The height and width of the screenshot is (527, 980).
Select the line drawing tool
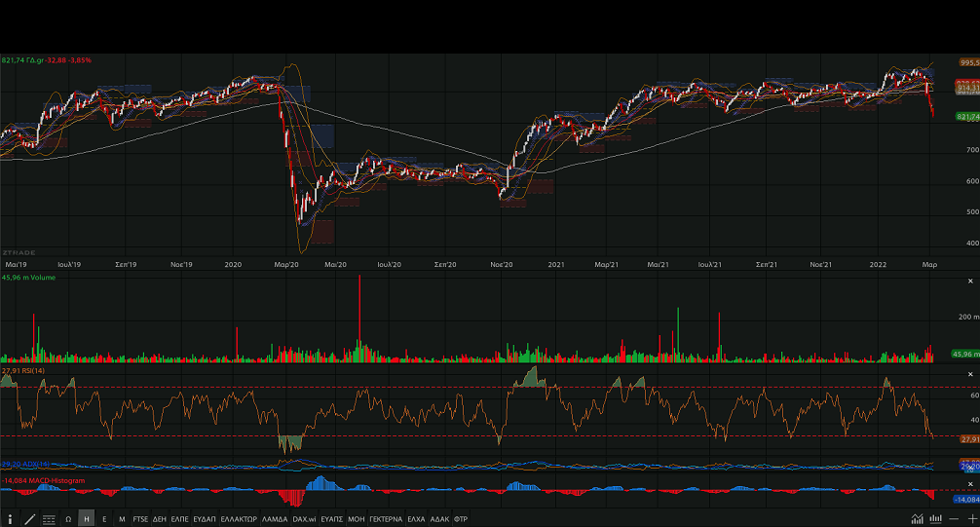point(29,519)
